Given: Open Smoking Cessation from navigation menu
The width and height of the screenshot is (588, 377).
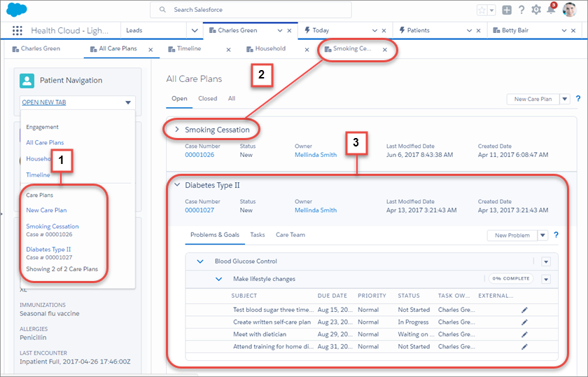Looking at the screenshot, I should click(x=52, y=226).
